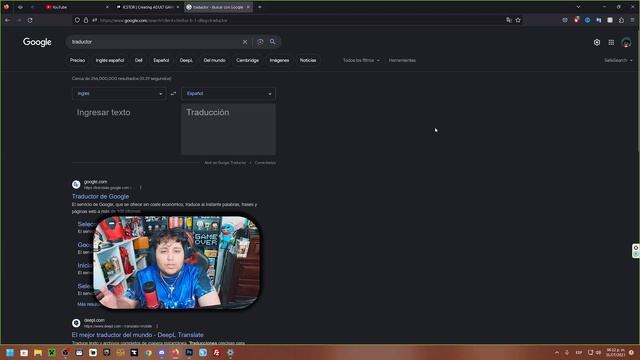Open Photoshop from the taskbar

[x=189, y=353]
